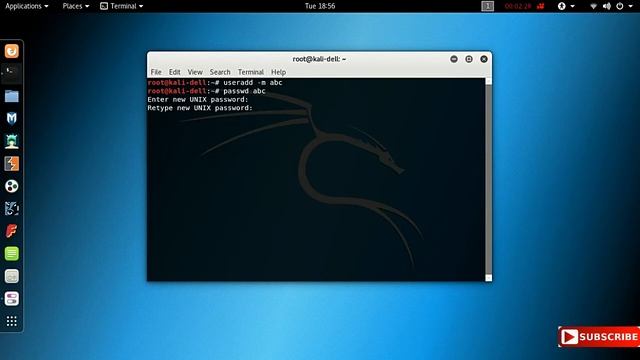Click the terminal vertical scrollbar track
The image size is (640, 360).
[x=488, y=180]
